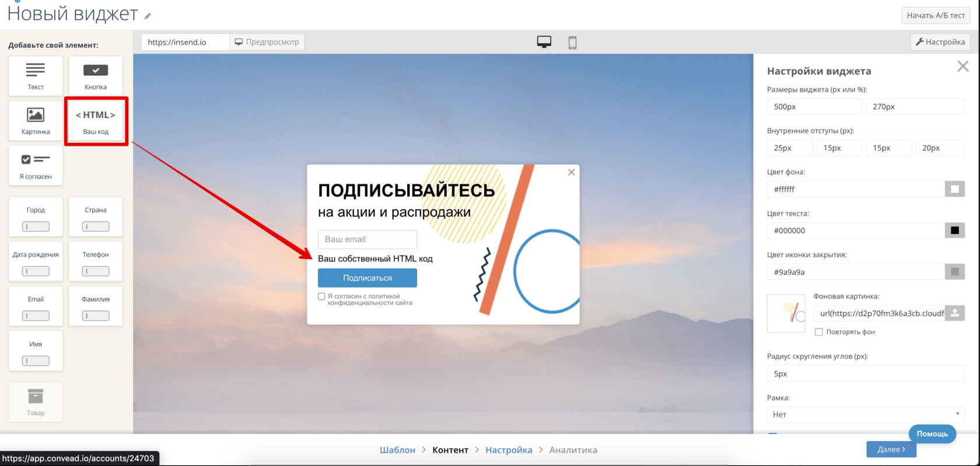Add the Товар product element

pos(36,402)
